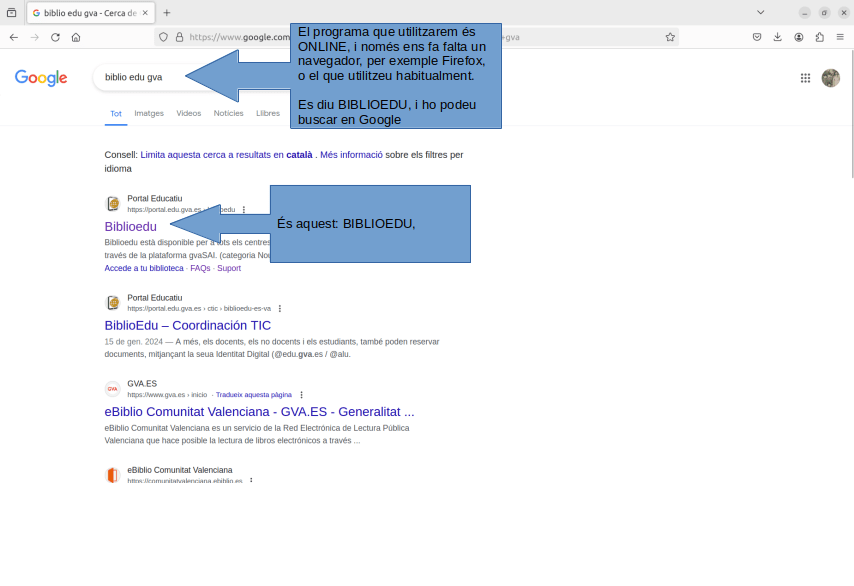Open the 'Més informació' link

(351, 155)
